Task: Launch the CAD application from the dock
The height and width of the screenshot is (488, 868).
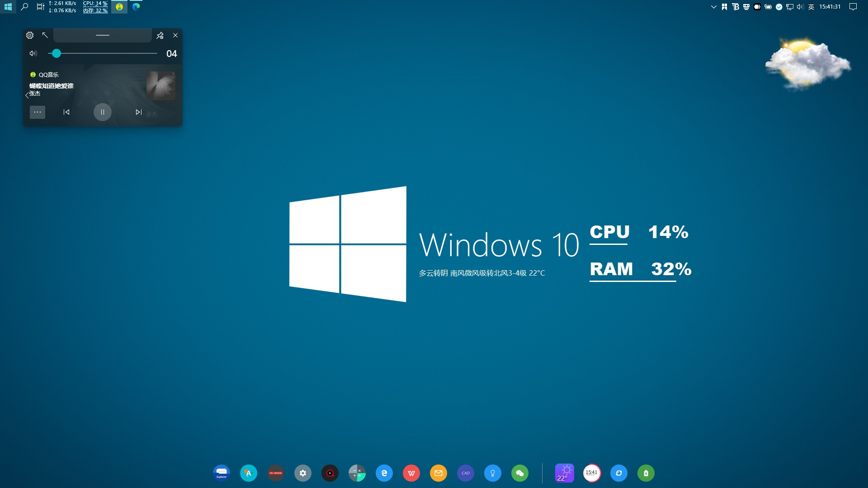Action: pos(466,473)
